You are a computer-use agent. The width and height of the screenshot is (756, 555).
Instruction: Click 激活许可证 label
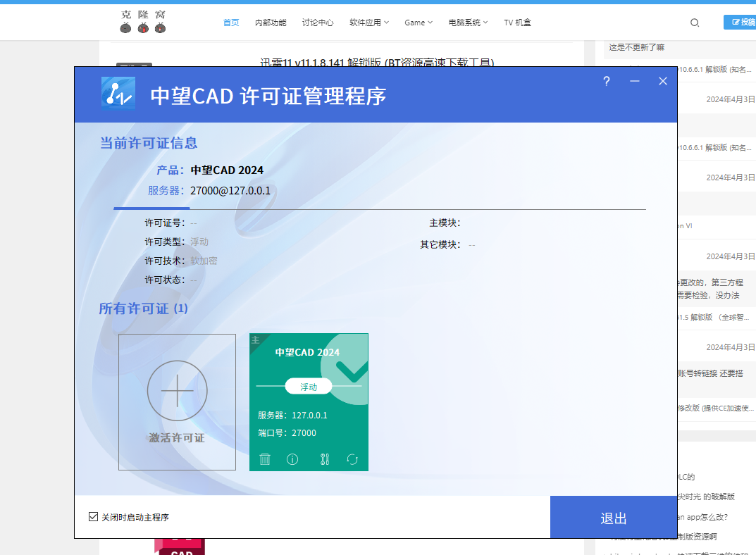point(177,437)
